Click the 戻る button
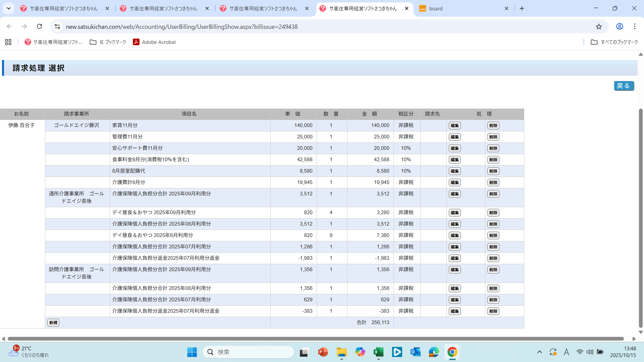The height and width of the screenshot is (362, 644). [624, 86]
